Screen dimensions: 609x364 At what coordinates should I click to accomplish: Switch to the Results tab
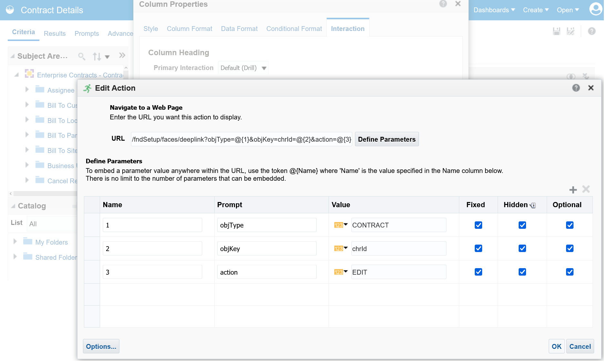tap(55, 34)
